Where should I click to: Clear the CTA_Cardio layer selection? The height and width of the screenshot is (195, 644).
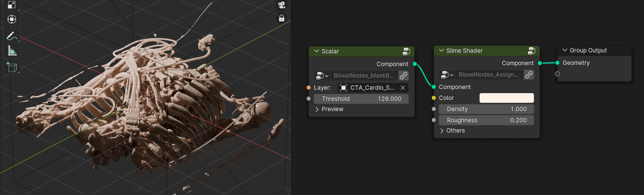click(403, 88)
